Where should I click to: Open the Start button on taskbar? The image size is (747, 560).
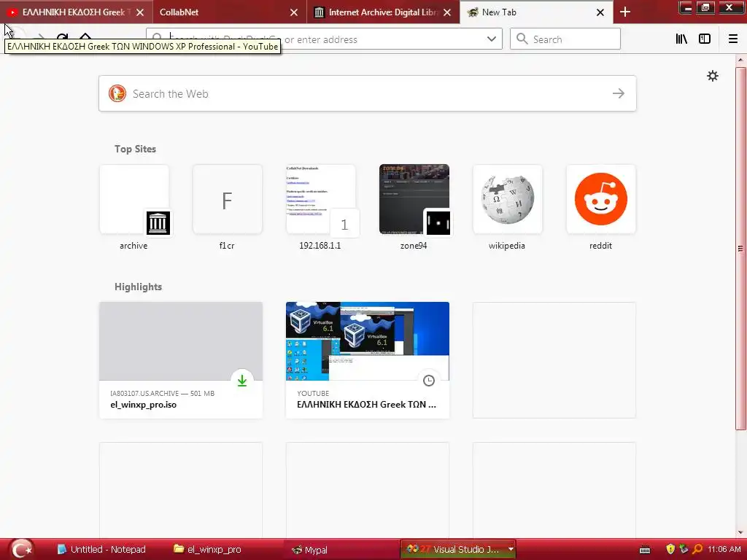[21, 549]
